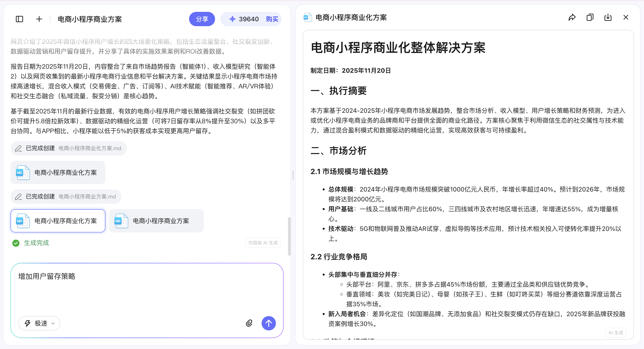This screenshot has height=349, width=644.
Task: Open the 购买 purchase link
Action: tap(272, 19)
